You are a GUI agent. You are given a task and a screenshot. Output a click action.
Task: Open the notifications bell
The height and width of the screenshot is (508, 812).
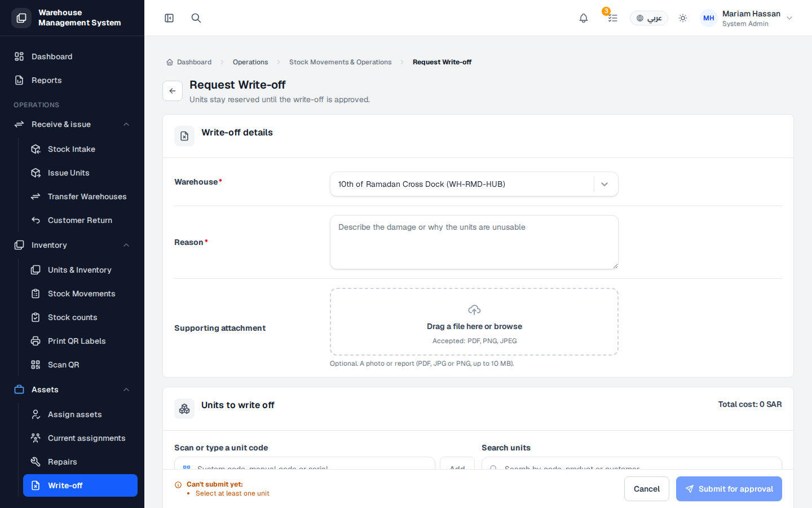coord(584,18)
